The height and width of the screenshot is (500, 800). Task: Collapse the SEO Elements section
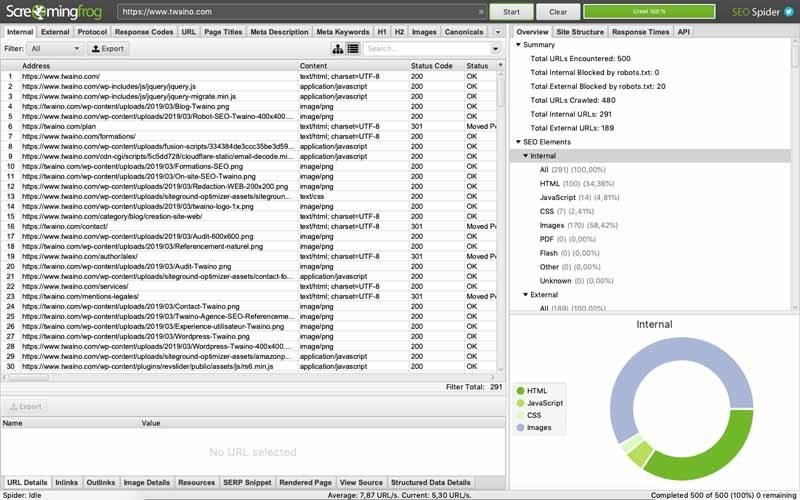(518, 142)
